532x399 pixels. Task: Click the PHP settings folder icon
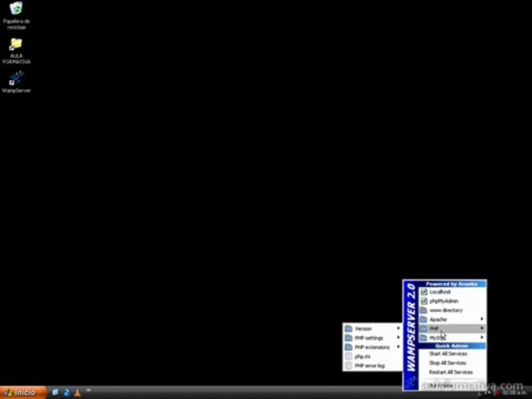(349, 338)
